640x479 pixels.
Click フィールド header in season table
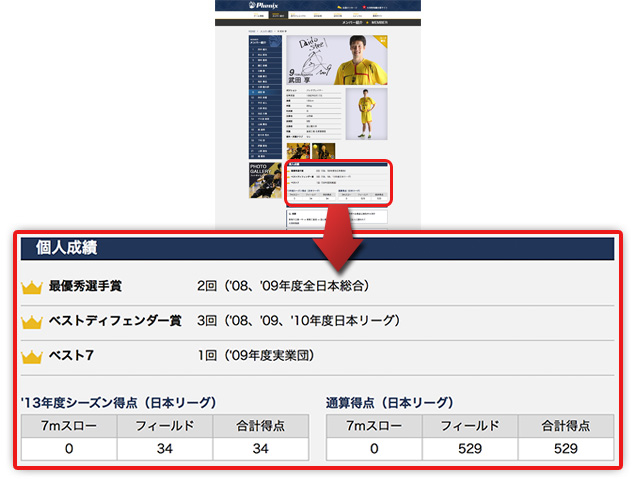(164, 426)
